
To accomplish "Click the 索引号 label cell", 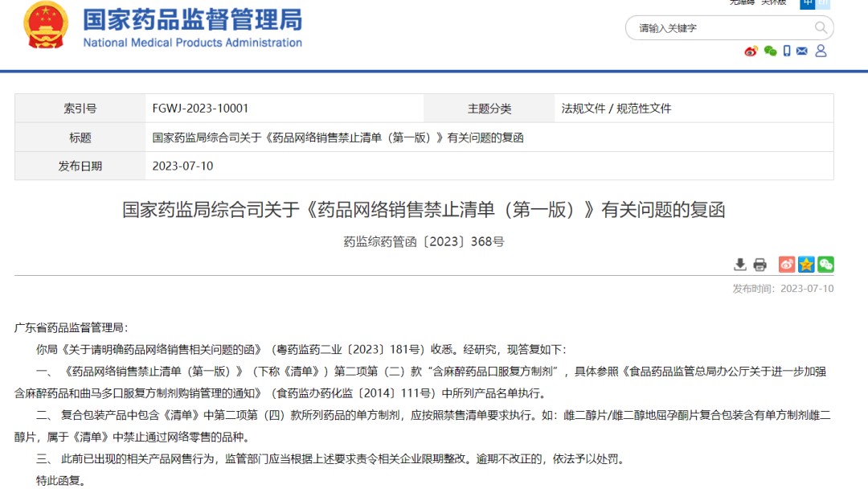I will (80, 109).
